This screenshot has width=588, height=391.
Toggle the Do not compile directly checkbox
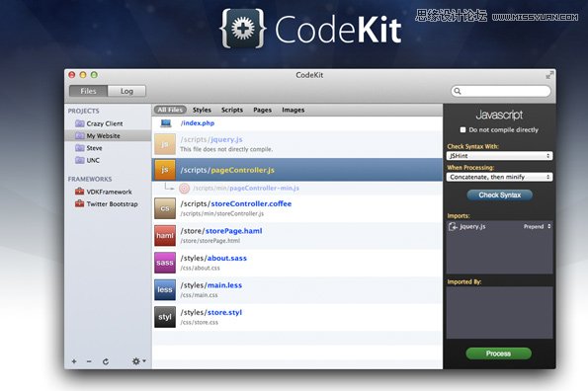click(x=462, y=130)
